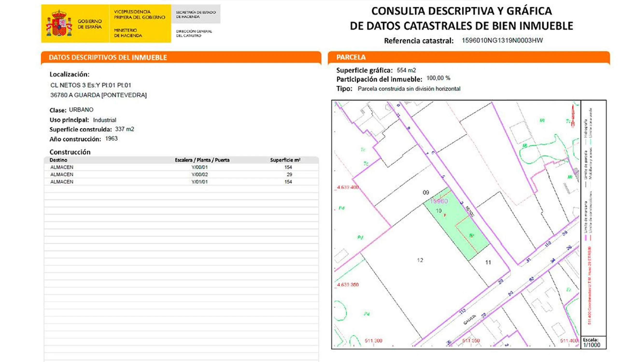Click the Spanish coat of arms emblem
This screenshot has height=362, width=644.
(59, 24)
